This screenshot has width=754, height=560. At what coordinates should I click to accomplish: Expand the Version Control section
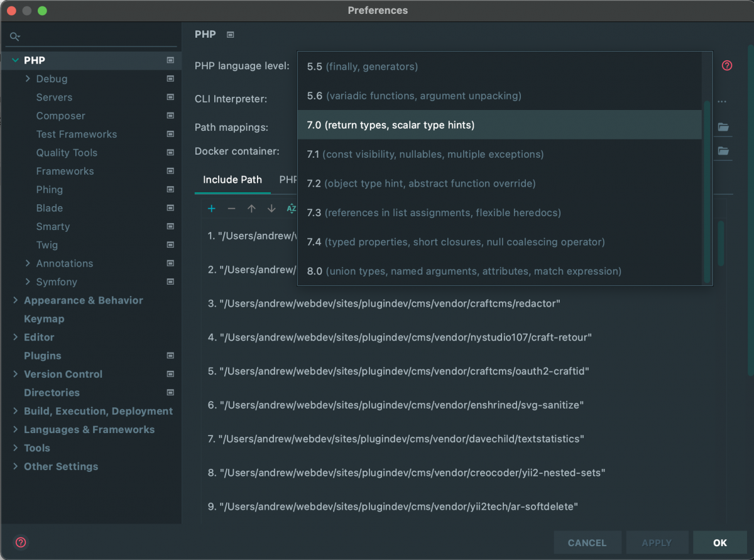click(x=15, y=374)
